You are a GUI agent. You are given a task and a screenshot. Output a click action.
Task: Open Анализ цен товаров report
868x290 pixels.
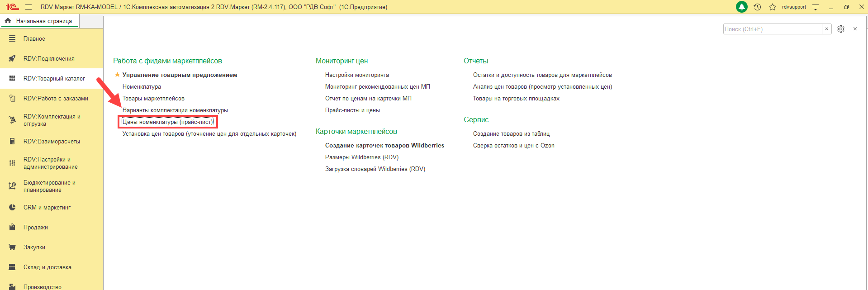(542, 87)
